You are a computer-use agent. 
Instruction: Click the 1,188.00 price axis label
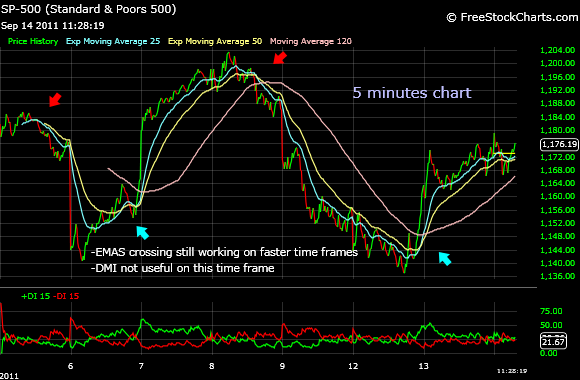click(x=557, y=103)
